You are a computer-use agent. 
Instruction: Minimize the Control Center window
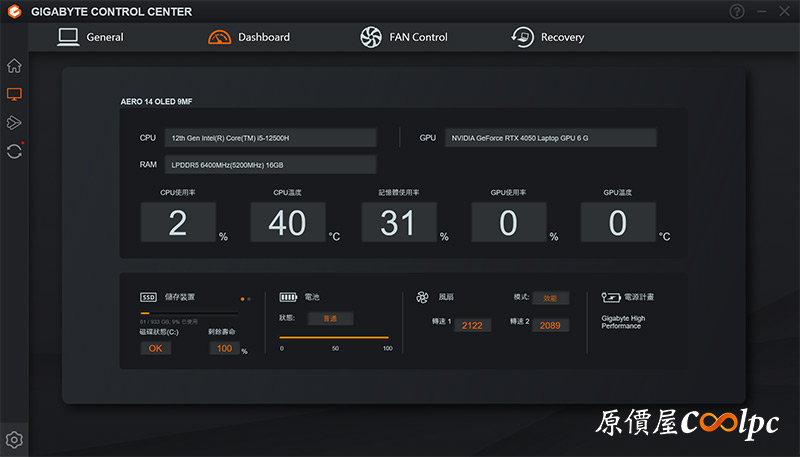tap(762, 11)
